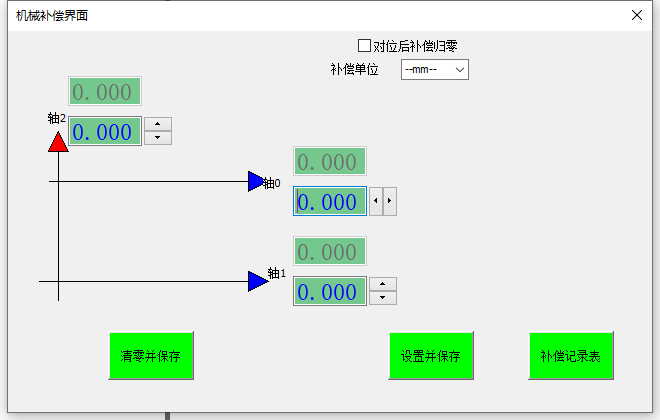The height and width of the screenshot is (420, 660).
Task: Increase axis 2 value with up spinner
Action: [x=158, y=125]
